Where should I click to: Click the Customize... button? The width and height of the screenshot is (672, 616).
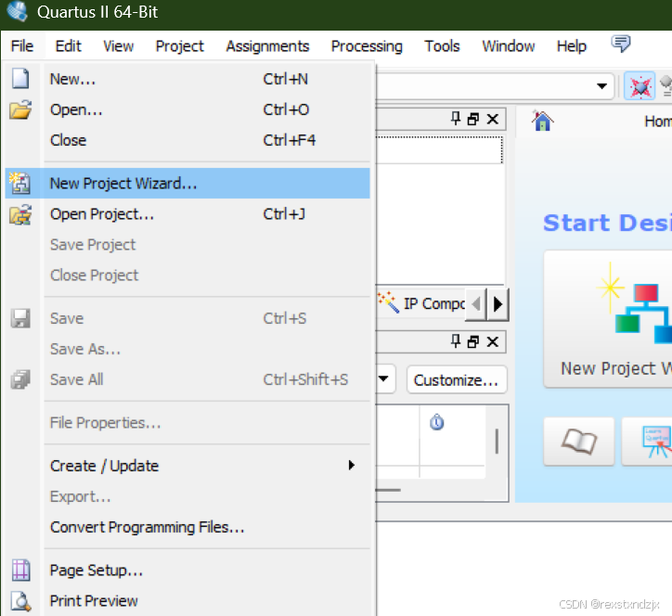point(457,379)
